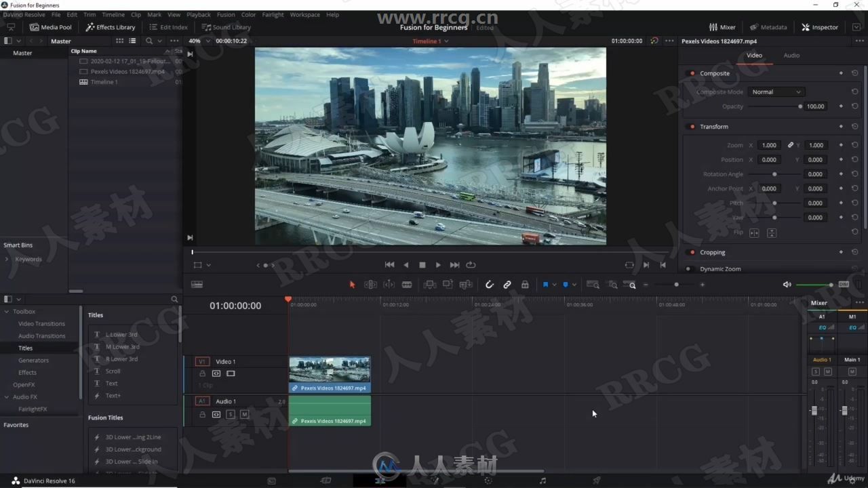Expand Keywords smart bin
868x488 pixels.
click(7, 259)
